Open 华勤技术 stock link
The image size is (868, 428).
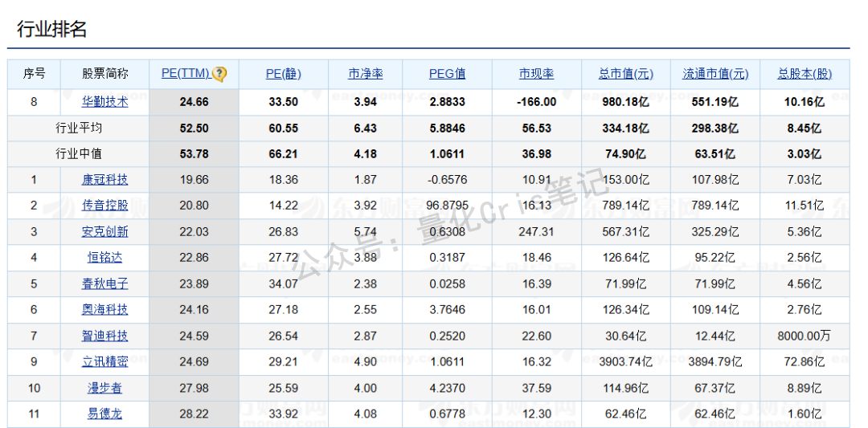coord(104,102)
